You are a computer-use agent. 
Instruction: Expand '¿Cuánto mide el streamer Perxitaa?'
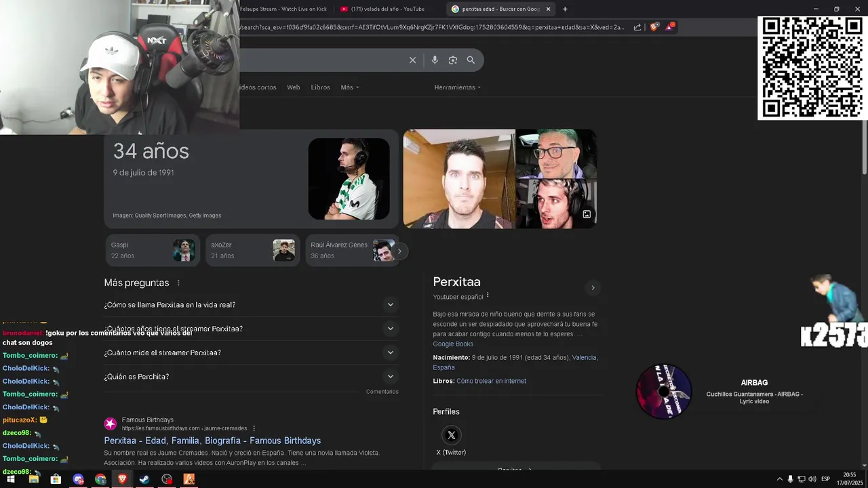click(250, 352)
